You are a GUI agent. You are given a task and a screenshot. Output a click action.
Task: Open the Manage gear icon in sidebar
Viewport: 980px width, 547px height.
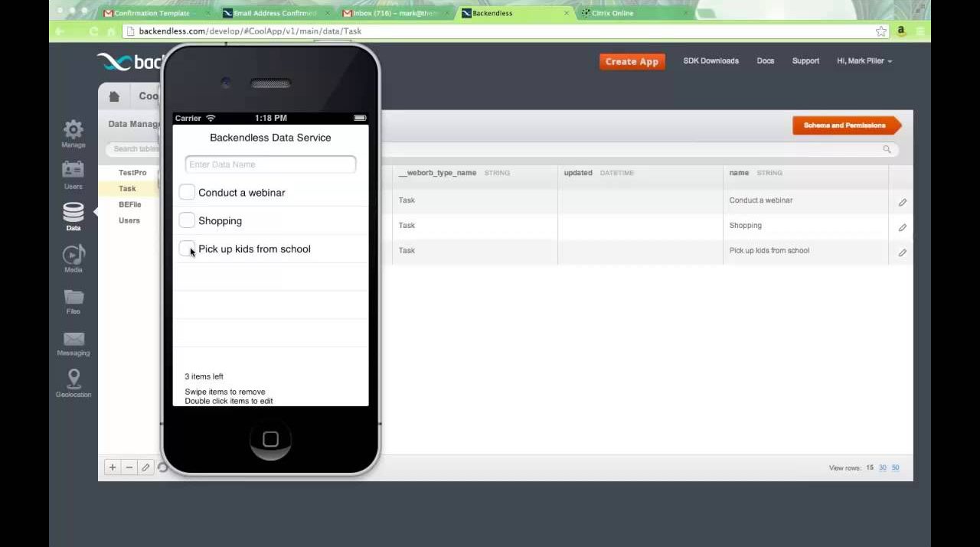(73, 131)
